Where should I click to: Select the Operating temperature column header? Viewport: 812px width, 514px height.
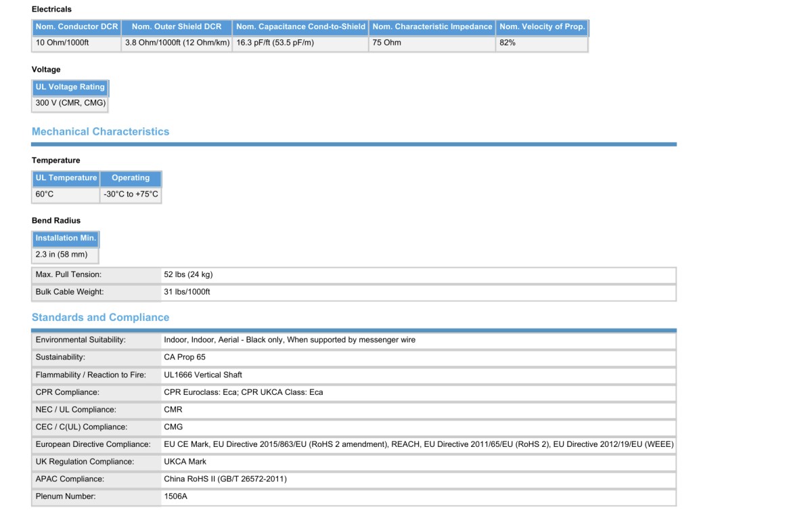tap(131, 178)
